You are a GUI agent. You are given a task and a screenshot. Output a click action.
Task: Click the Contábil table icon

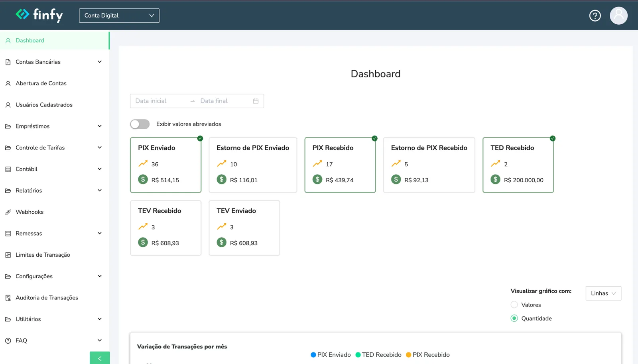coord(8,169)
